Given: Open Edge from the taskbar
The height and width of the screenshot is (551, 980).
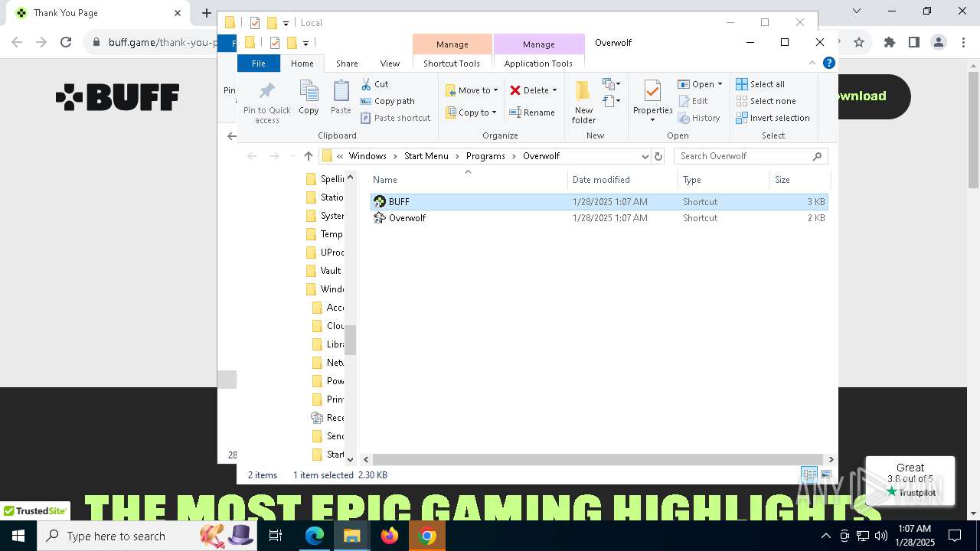Looking at the screenshot, I should 315,536.
